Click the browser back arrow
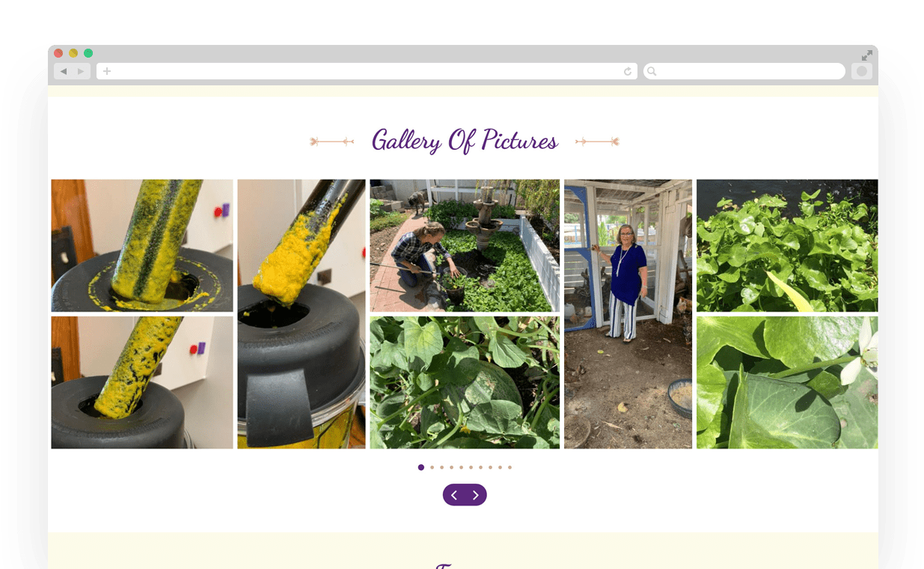Viewport: 924px width, 569px height. (64, 71)
